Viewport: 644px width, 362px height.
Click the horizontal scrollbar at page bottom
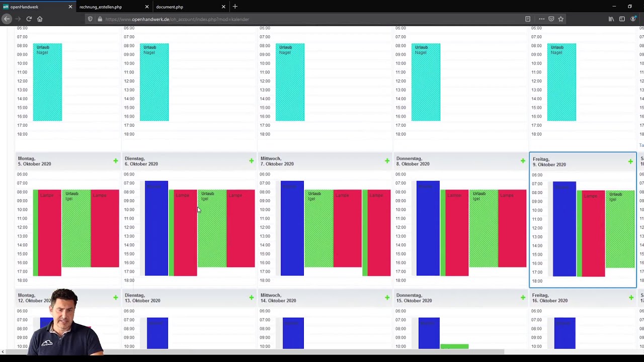click(x=257, y=352)
